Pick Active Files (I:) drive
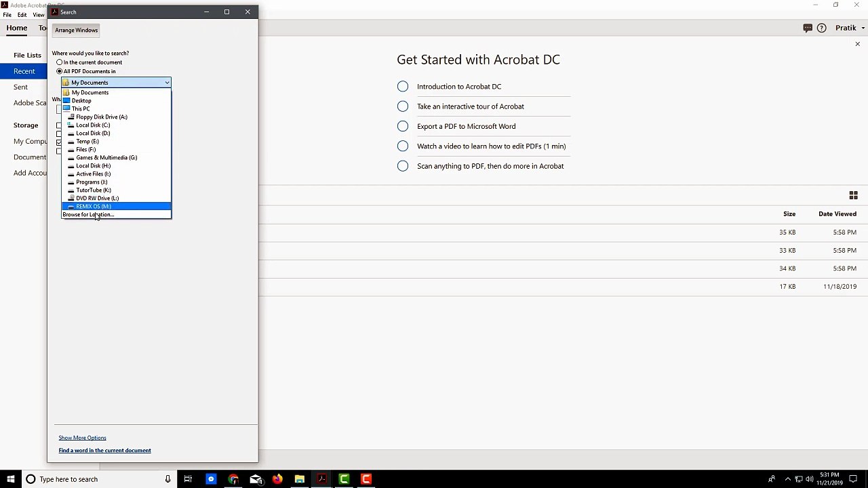Screen dimensions: 868x488 pyautogui.click(x=116, y=174)
